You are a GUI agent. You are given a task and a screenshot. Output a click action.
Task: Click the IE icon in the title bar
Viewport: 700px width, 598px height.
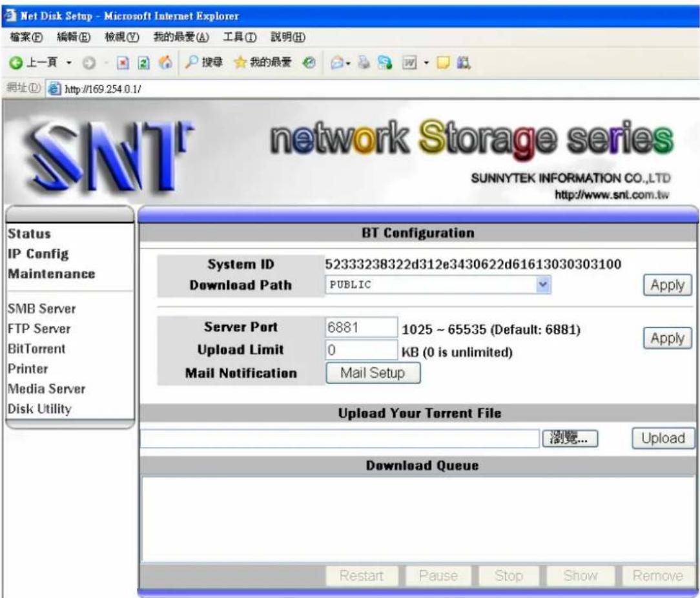click(10, 16)
